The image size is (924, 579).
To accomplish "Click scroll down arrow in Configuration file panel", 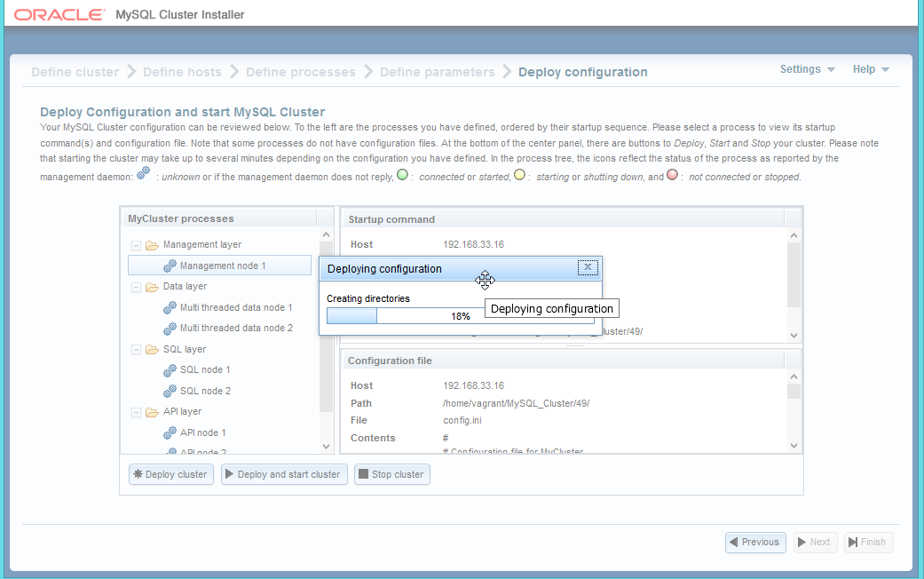I will click(x=794, y=446).
